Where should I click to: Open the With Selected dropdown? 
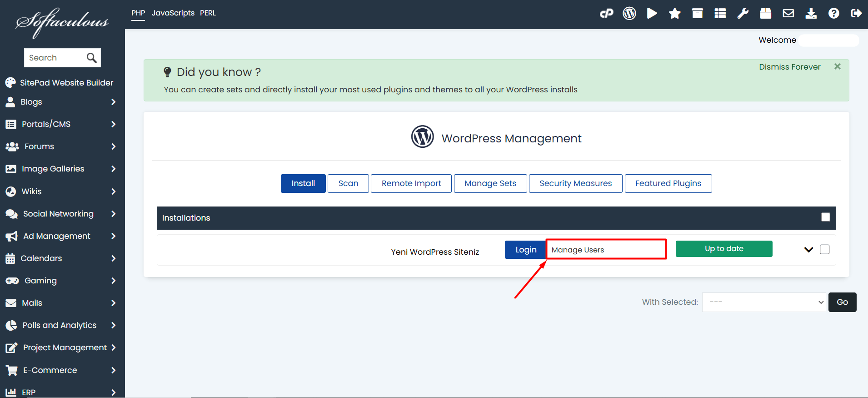click(764, 302)
